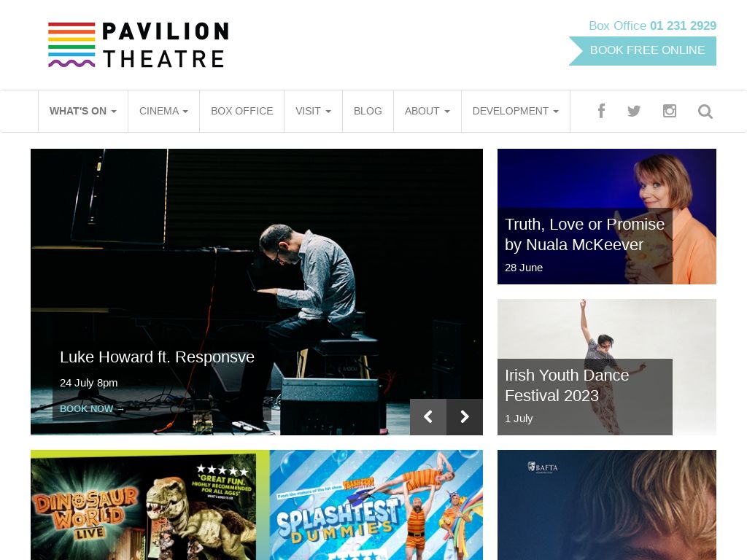The height and width of the screenshot is (560, 747).
Task: Open Truth, Love or Promise event tile
Action: pos(606,217)
